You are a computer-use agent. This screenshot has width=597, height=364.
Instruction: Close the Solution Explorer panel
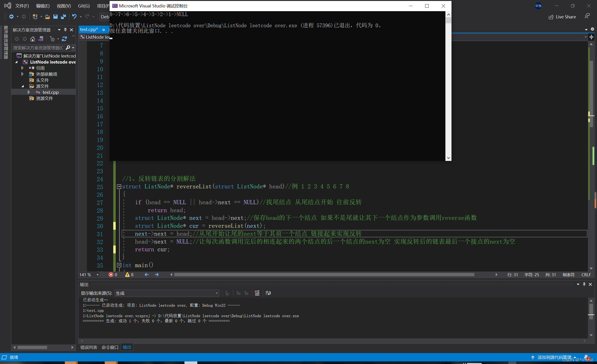click(71, 30)
